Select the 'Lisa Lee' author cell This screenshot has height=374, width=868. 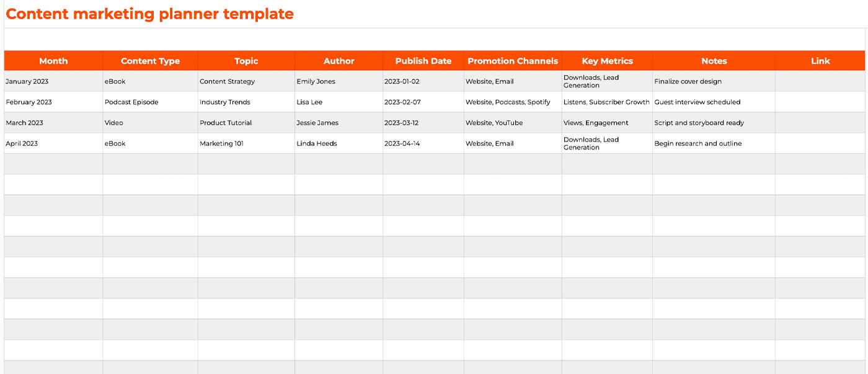(x=339, y=102)
